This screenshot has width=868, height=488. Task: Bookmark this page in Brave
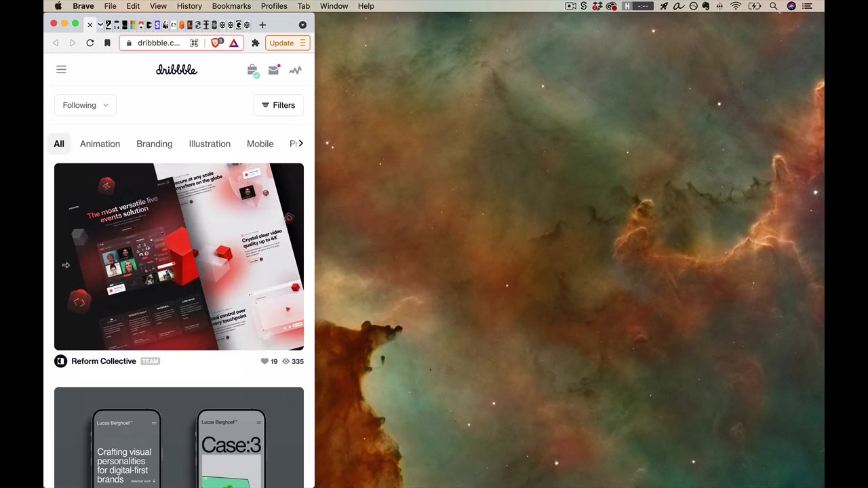107,43
